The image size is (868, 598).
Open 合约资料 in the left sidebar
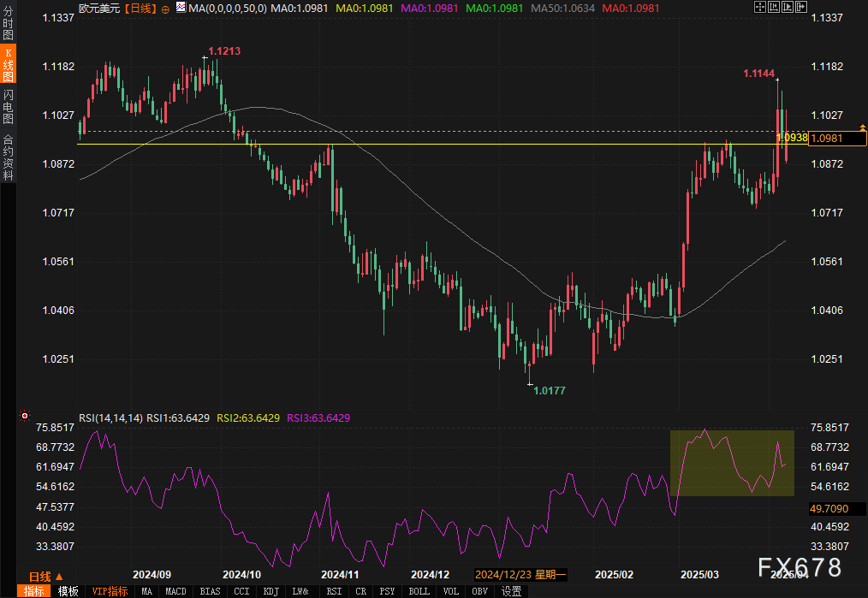coord(8,157)
